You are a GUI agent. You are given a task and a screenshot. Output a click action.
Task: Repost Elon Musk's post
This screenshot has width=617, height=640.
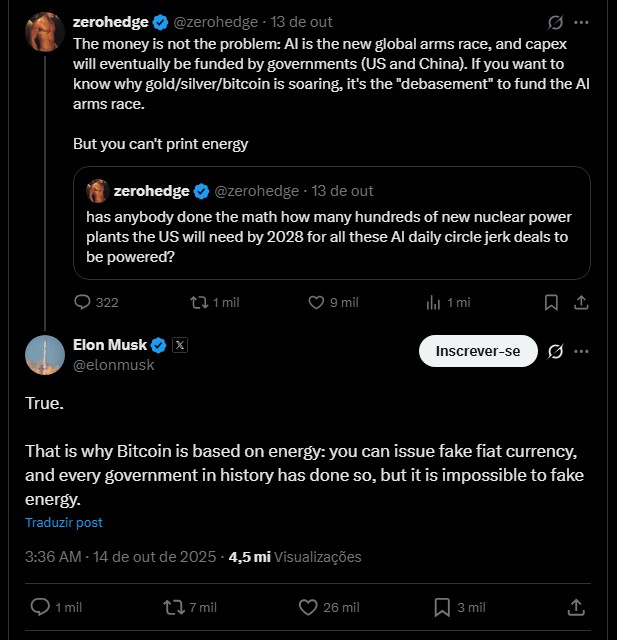pyautogui.click(x=173, y=606)
